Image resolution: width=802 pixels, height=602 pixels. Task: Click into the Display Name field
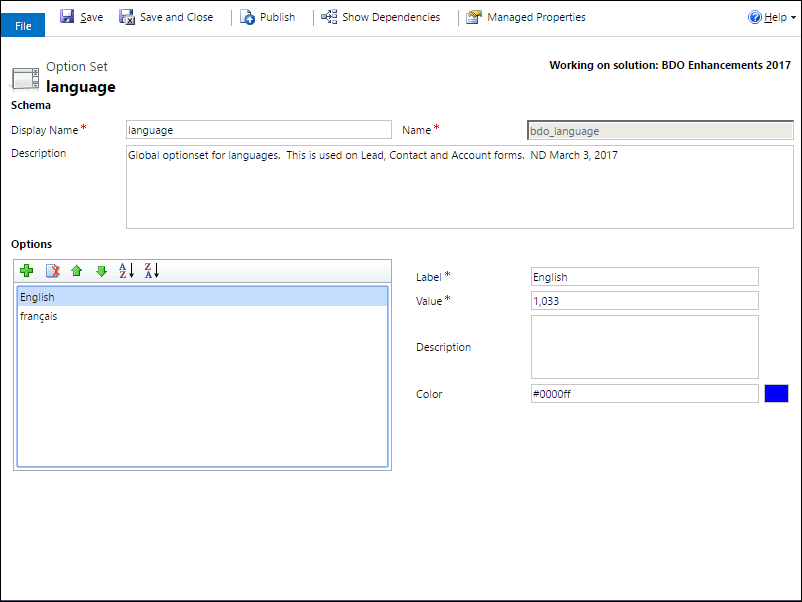tap(258, 129)
